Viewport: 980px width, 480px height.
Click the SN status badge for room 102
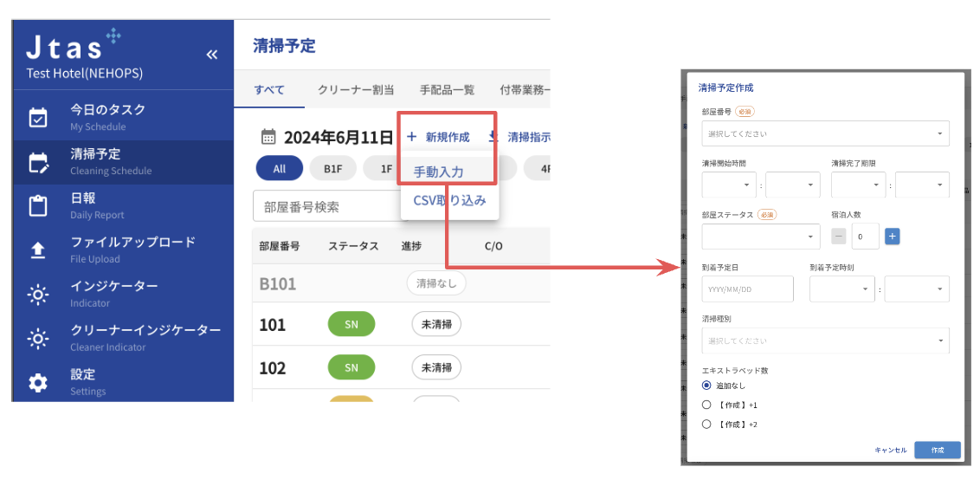(x=351, y=367)
